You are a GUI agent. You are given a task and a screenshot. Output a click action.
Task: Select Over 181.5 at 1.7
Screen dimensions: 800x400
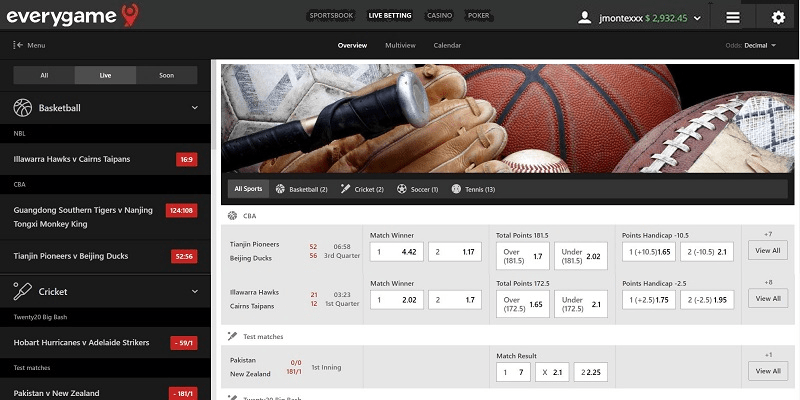coord(523,256)
